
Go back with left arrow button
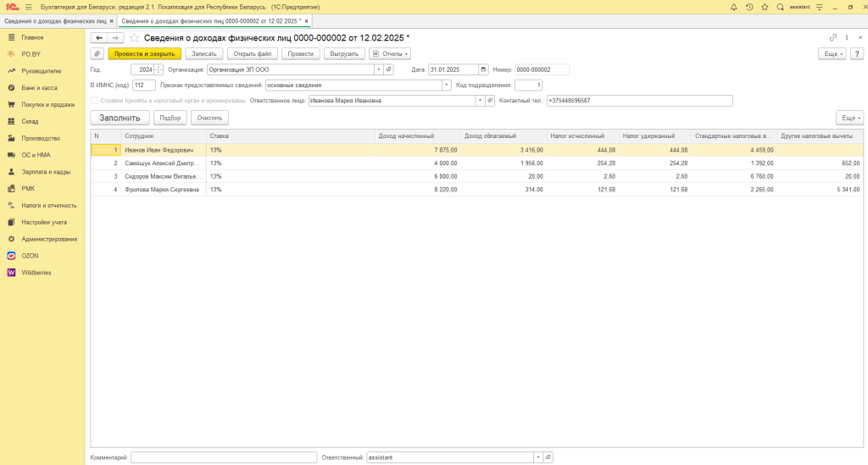tap(99, 38)
